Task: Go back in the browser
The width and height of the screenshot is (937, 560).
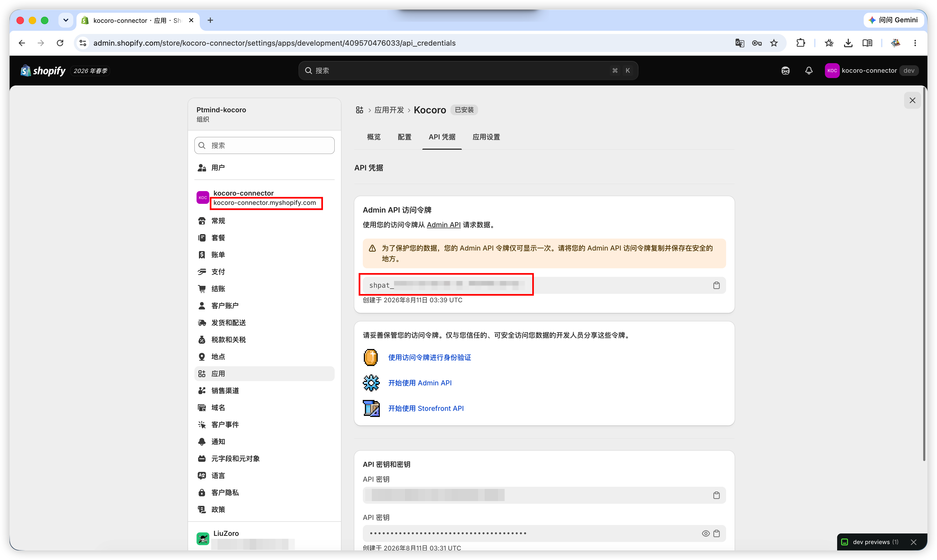Action: pyautogui.click(x=22, y=43)
